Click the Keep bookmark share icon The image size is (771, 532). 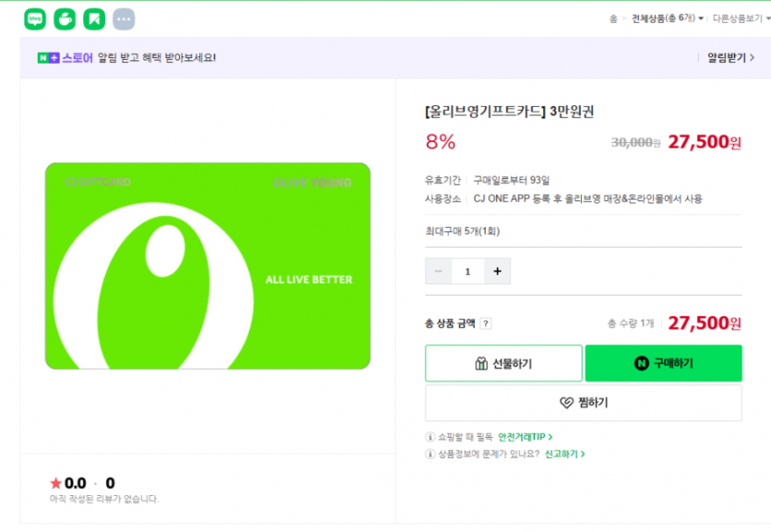(x=93, y=18)
